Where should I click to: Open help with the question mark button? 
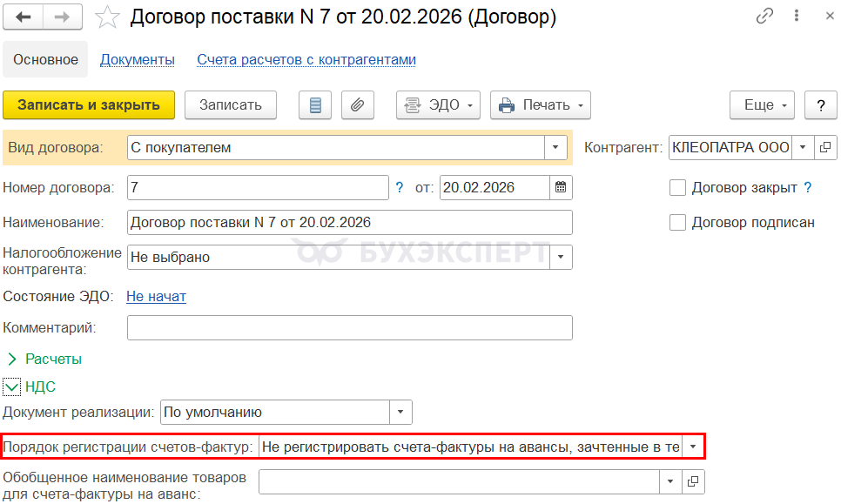point(821,105)
